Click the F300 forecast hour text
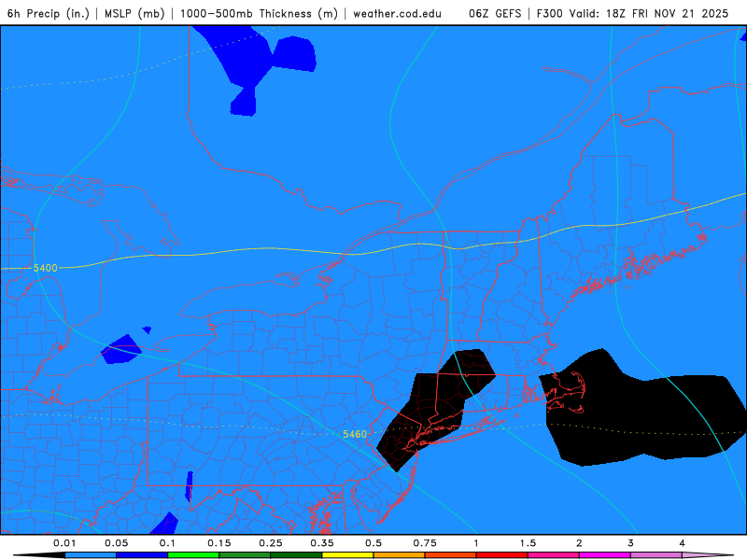747x560 pixels. 549,13
